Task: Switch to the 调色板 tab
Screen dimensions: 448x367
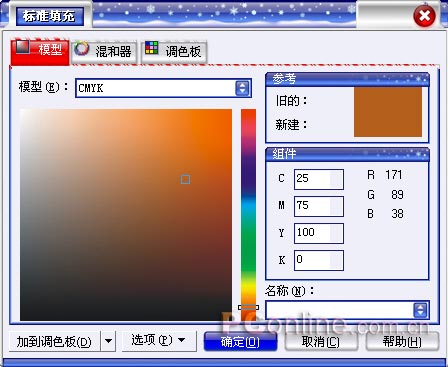Action: point(174,51)
